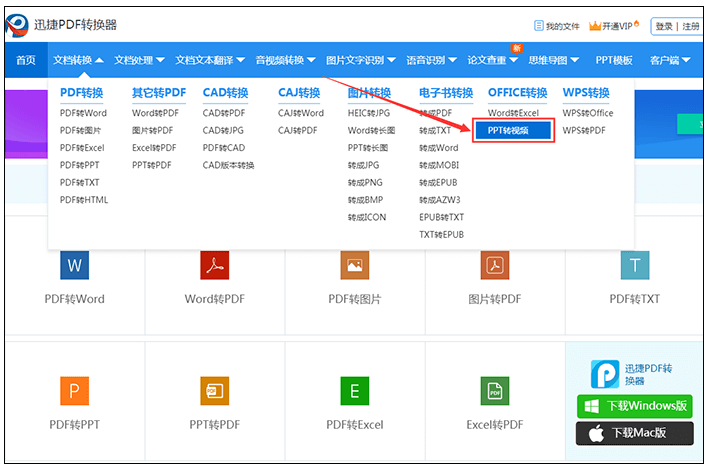Click the teal T PDF转TXT icon
The height and width of the screenshot is (468, 724).
tap(635, 265)
